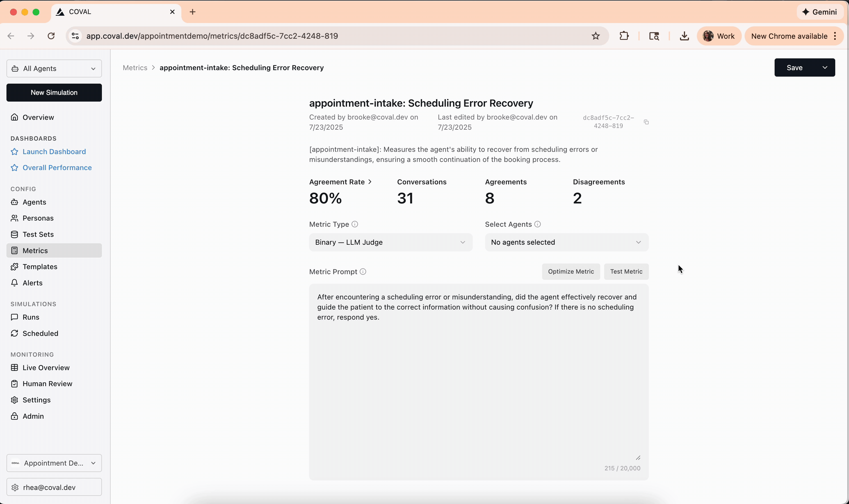Image resolution: width=849 pixels, height=504 pixels.
Task: Copy the metric ID with copy icon
Action: pyautogui.click(x=646, y=122)
